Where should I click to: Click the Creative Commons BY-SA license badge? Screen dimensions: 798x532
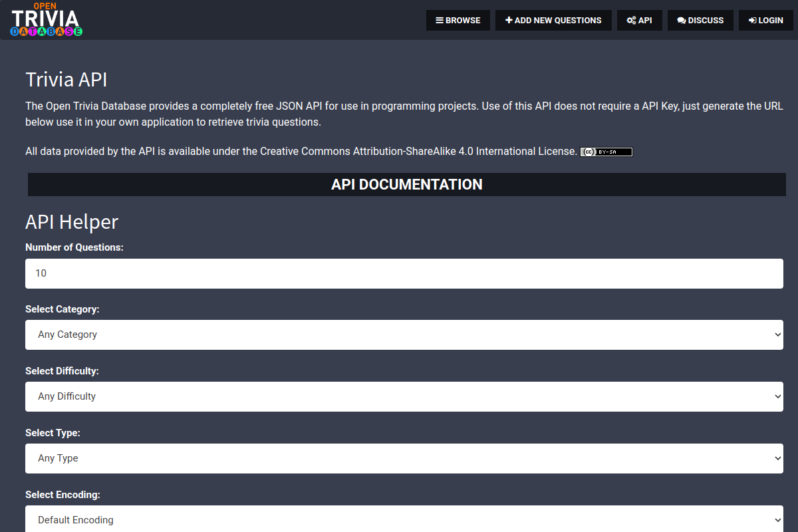coord(606,152)
